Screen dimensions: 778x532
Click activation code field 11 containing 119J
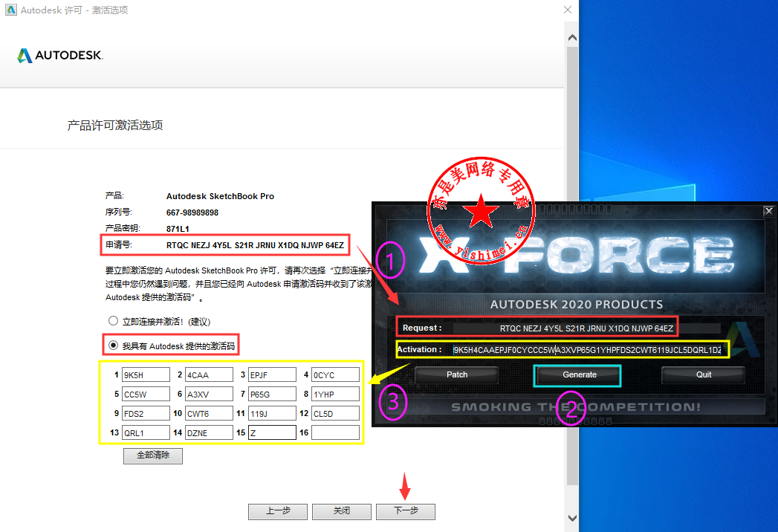coord(272,413)
